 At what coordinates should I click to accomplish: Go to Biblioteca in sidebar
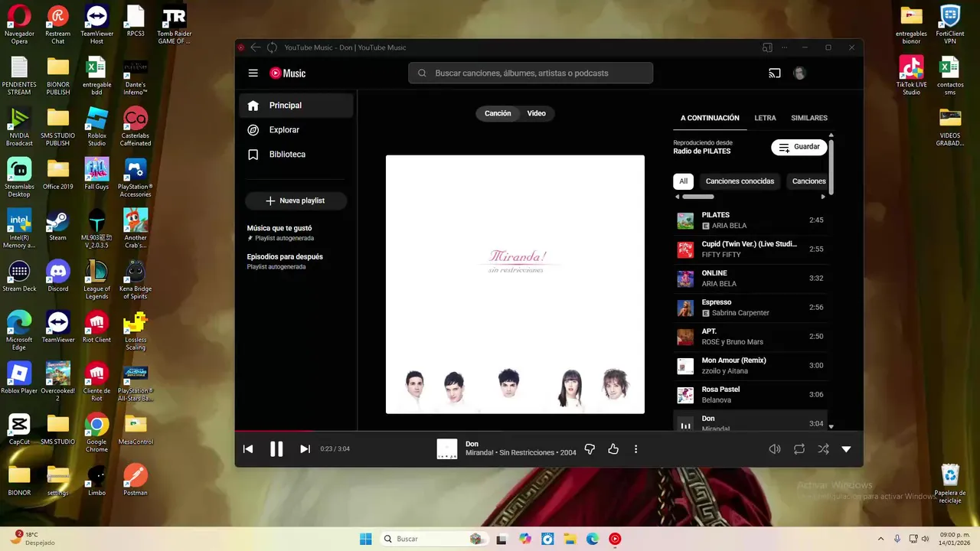point(296,155)
